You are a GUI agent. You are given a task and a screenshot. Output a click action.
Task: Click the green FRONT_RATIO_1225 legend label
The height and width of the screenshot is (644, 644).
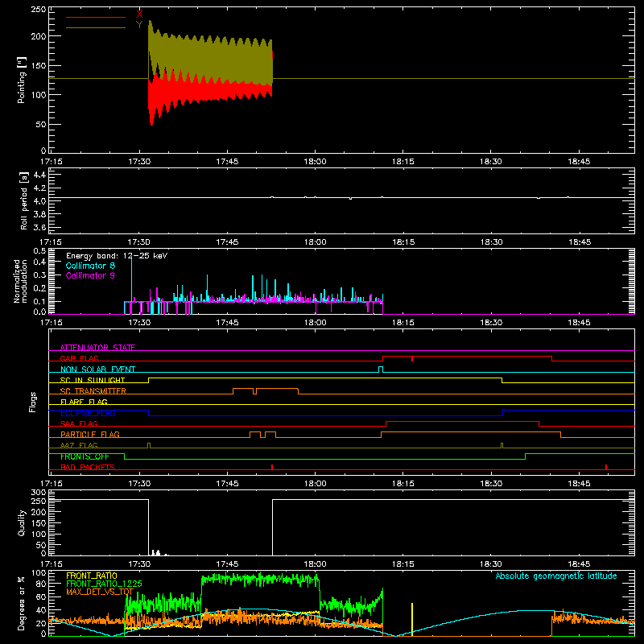coord(104,584)
